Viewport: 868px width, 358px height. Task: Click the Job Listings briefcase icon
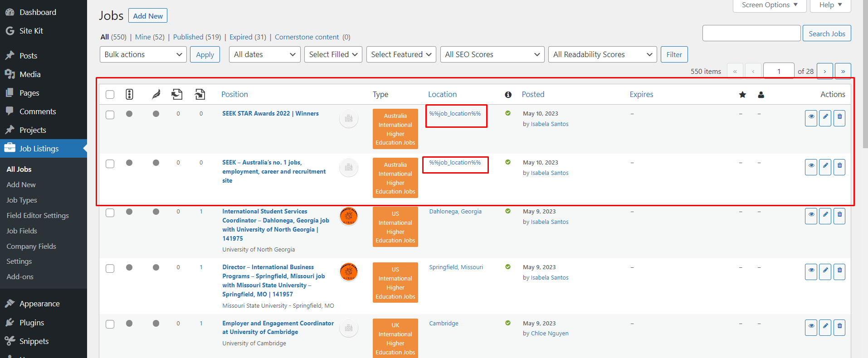click(x=10, y=148)
